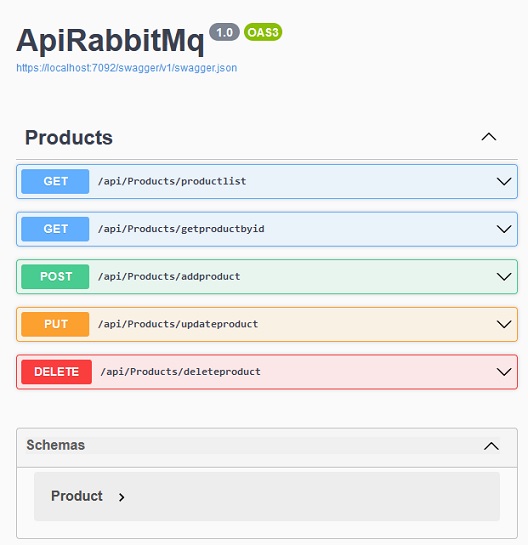Click the POST method badge
Viewport: 528px width, 545px height.
pos(55,277)
